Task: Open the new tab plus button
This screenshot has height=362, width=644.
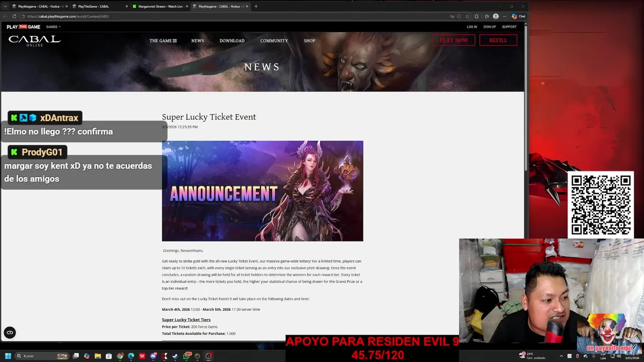Action: click(256, 7)
